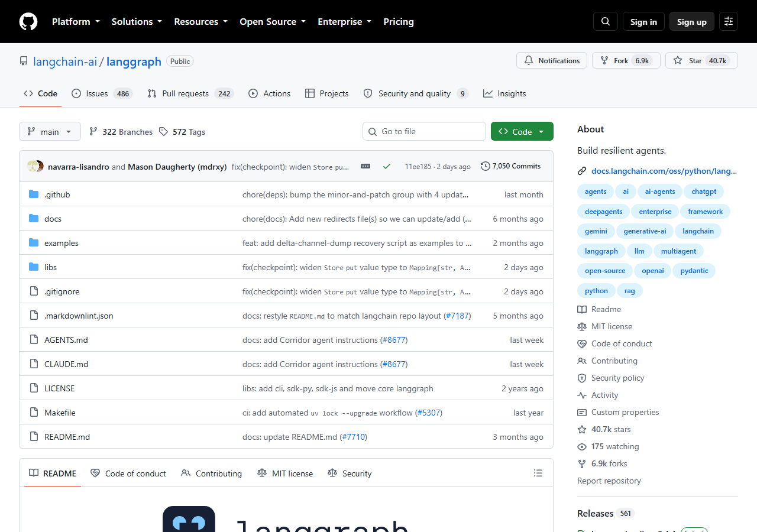Image resolution: width=757 pixels, height=532 pixels.
Task: Open the appearance settings icon button
Action: click(729, 21)
